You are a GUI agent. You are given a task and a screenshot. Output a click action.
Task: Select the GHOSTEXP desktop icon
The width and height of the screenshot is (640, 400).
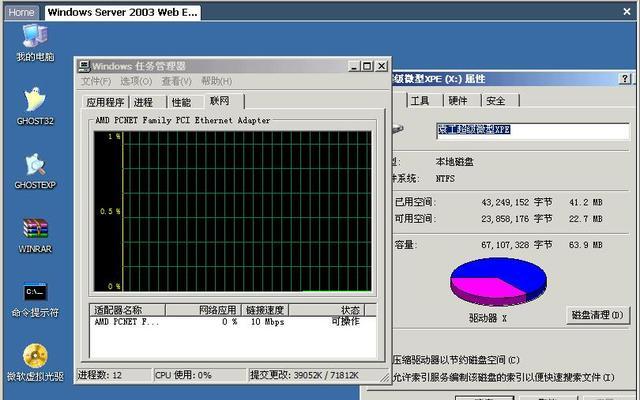(35, 171)
